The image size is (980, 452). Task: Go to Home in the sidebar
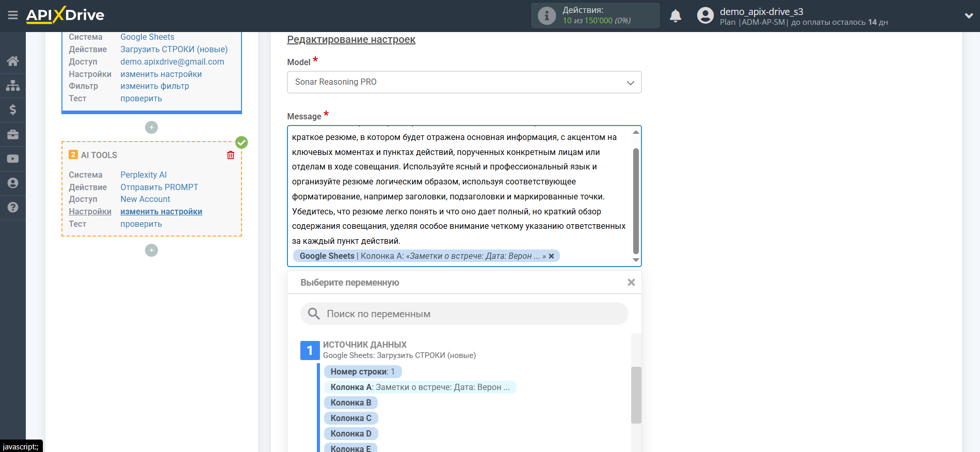pos(13,61)
